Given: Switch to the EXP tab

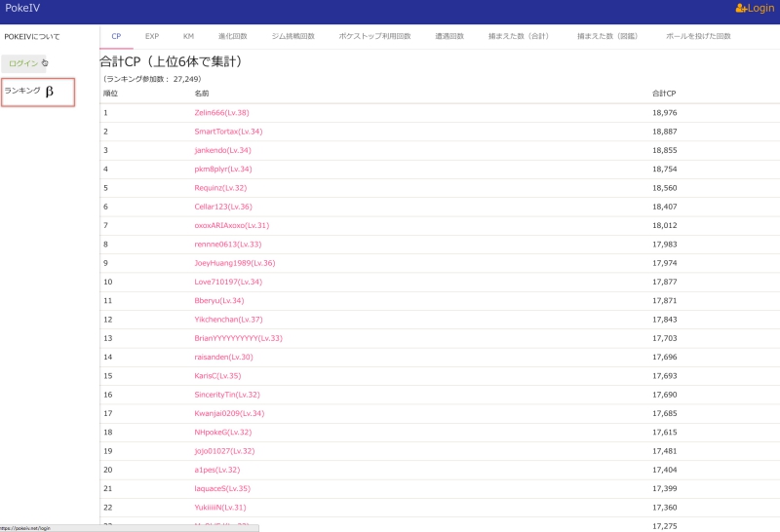Looking at the screenshot, I should (152, 36).
